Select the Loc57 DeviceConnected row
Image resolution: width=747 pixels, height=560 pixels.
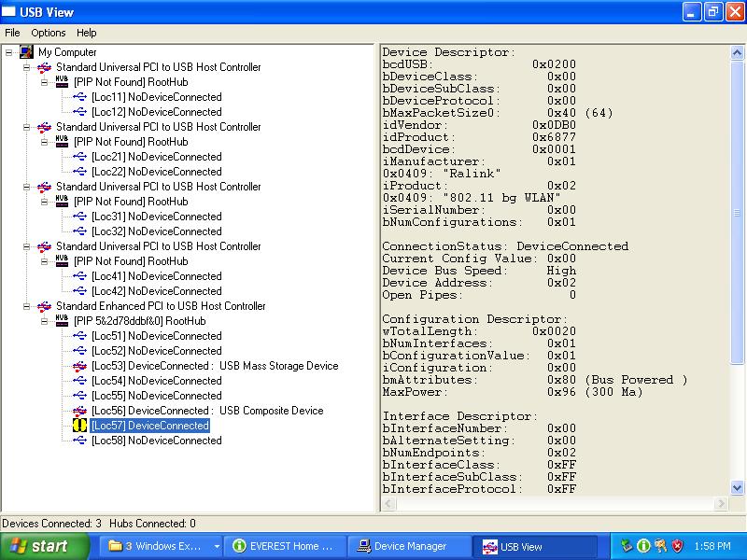pyautogui.click(x=149, y=426)
